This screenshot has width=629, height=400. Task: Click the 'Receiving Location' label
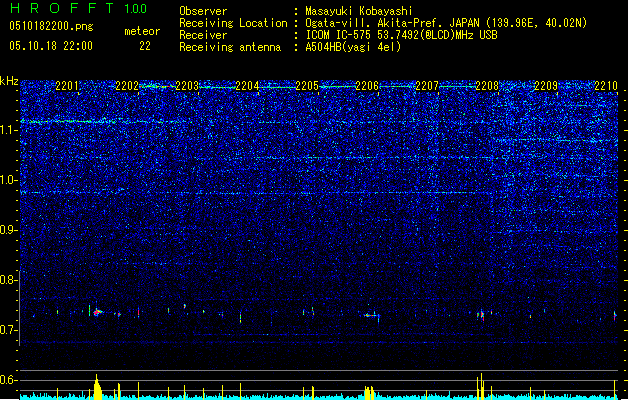tap(233, 23)
